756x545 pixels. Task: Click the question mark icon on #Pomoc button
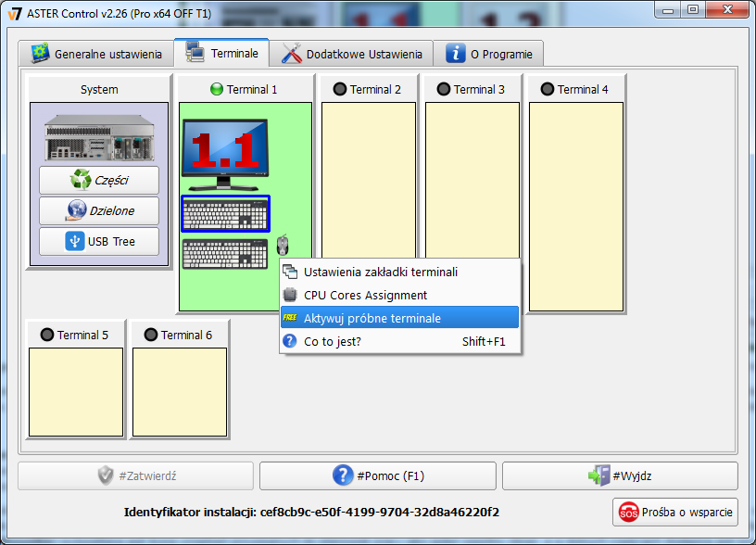click(x=343, y=475)
